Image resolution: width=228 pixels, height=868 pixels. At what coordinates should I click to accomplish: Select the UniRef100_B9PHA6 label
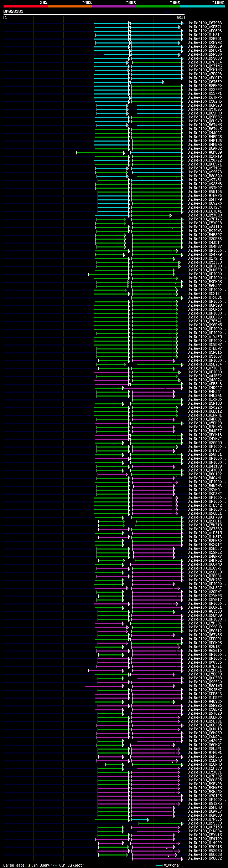point(204,282)
